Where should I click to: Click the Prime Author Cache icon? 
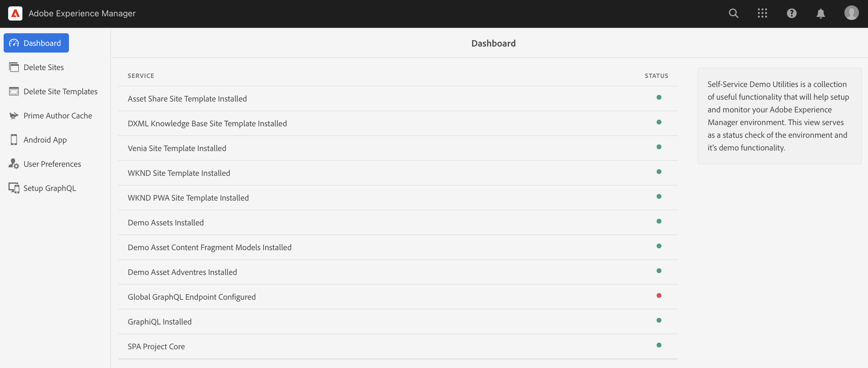[x=14, y=116]
